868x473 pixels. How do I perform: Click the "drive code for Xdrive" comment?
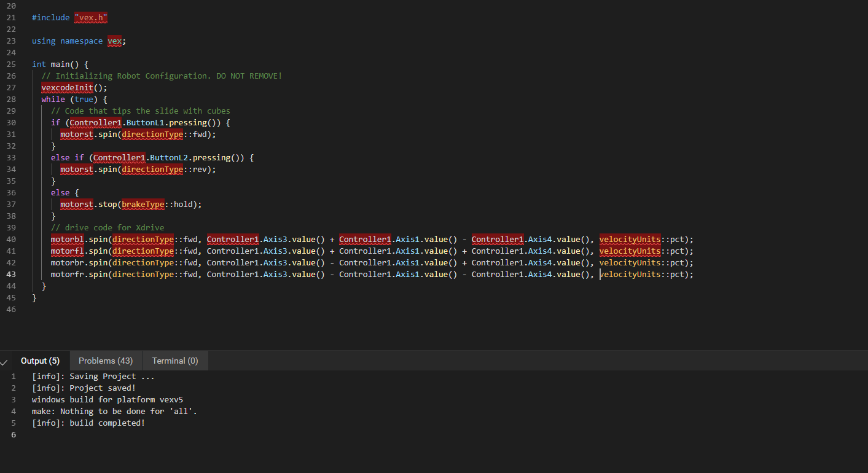tap(108, 228)
